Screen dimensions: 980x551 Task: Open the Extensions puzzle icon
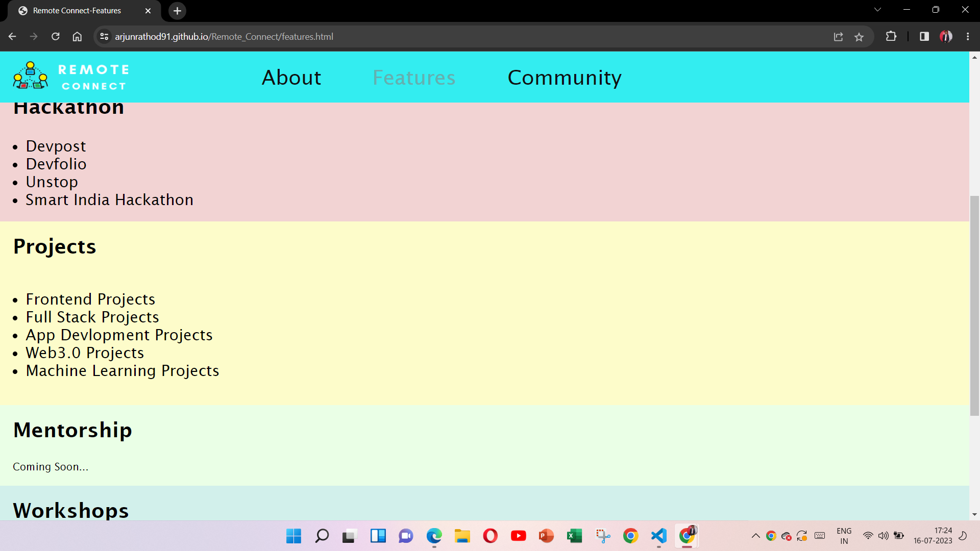click(891, 37)
